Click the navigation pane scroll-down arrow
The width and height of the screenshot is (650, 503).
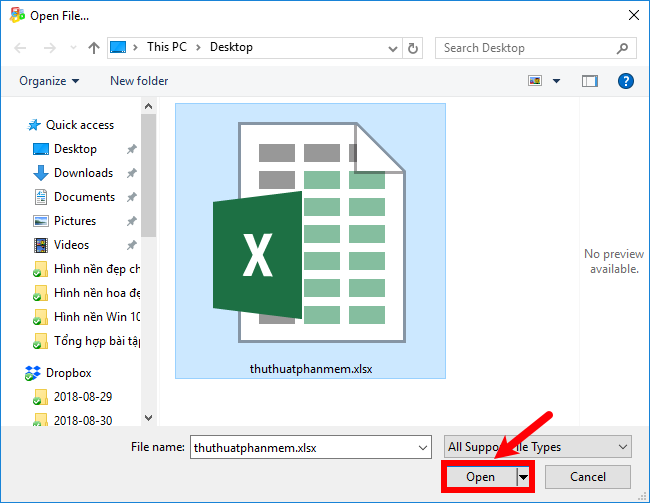pyautogui.click(x=148, y=418)
